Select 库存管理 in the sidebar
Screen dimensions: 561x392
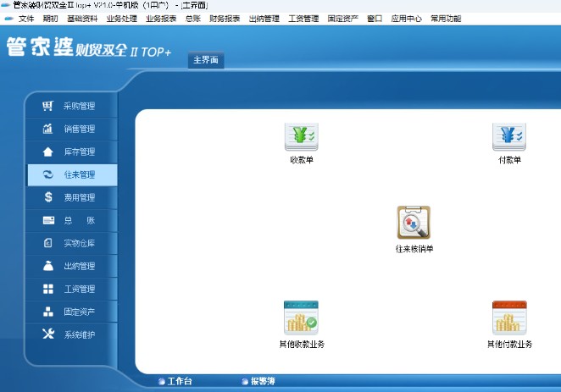[72, 152]
